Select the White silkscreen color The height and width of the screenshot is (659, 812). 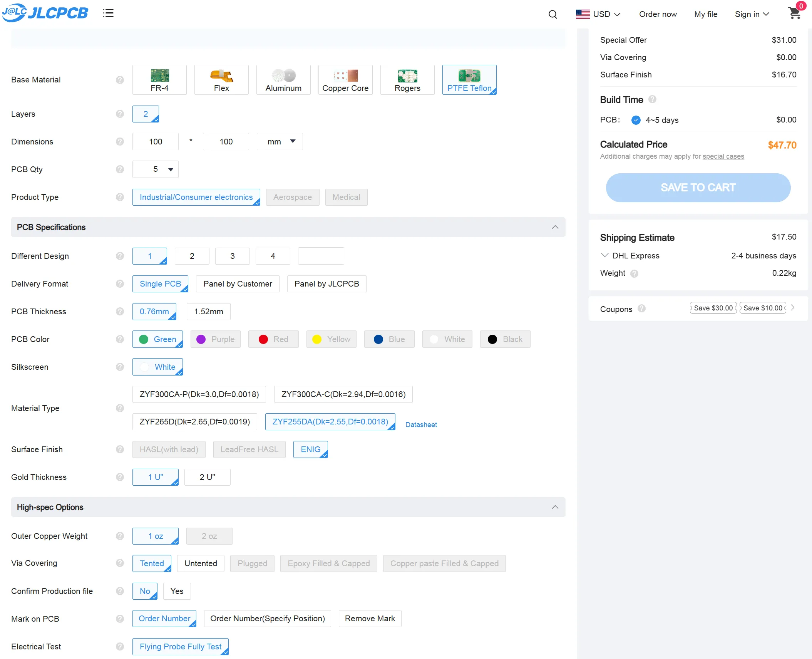pos(158,367)
